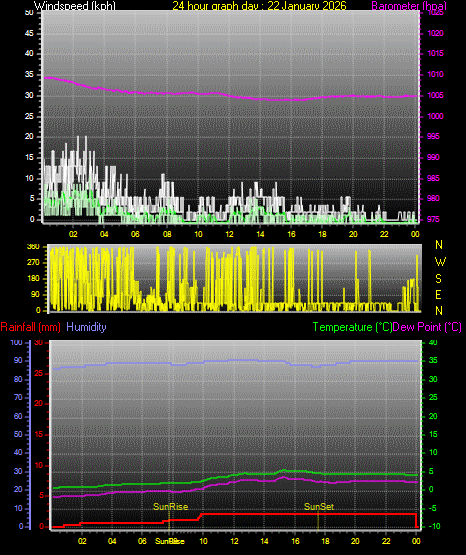Select the 24 hour graph date heading
This screenshot has width=466, height=555.
click(259, 6)
